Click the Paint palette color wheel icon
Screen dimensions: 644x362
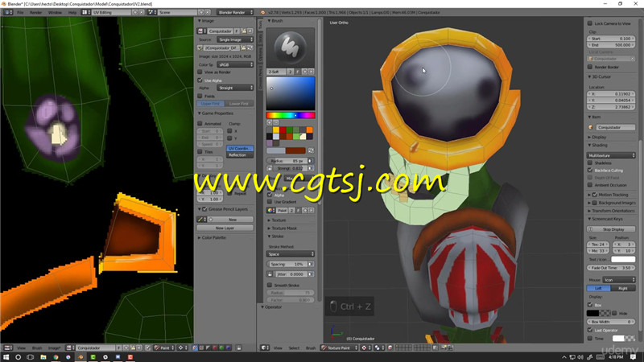270,210
